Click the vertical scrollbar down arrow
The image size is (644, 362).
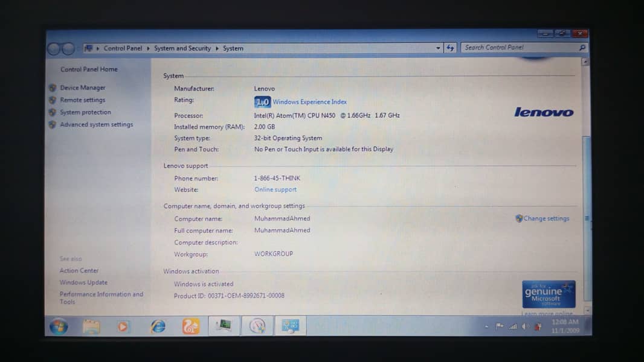pos(585,310)
